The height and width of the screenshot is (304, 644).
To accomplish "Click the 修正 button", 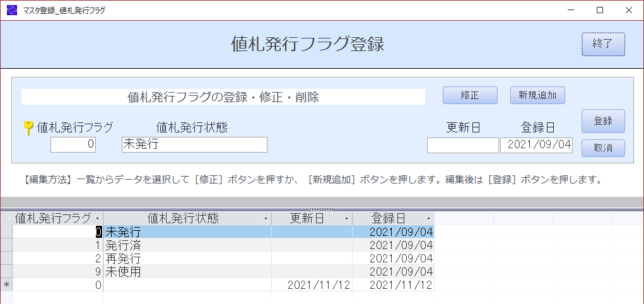I will point(470,95).
